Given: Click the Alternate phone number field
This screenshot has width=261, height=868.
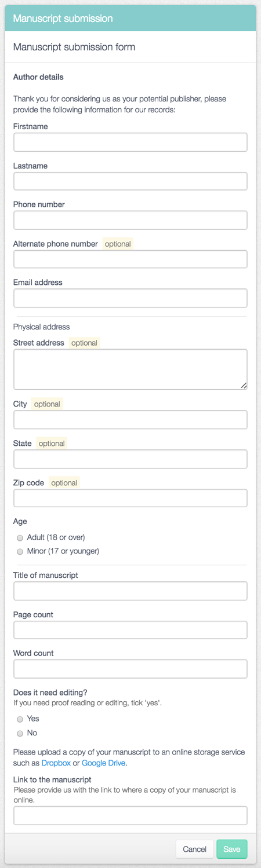Looking at the screenshot, I should pos(130,259).
